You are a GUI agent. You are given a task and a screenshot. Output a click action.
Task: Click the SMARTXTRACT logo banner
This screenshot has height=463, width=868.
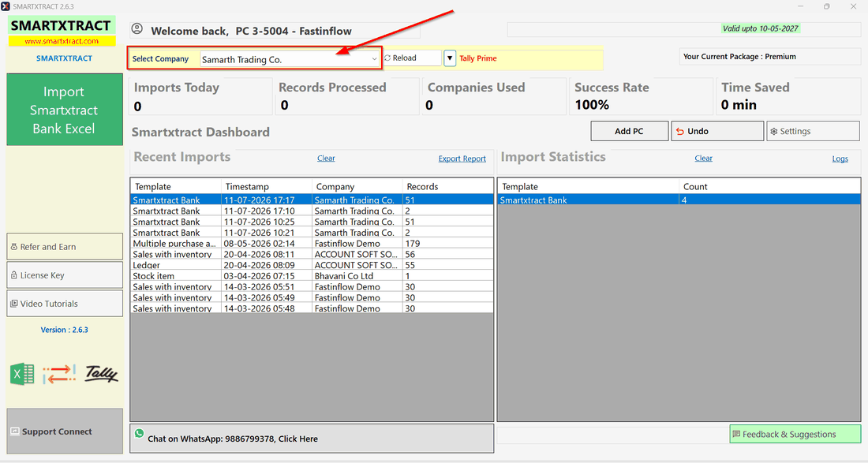click(x=62, y=25)
